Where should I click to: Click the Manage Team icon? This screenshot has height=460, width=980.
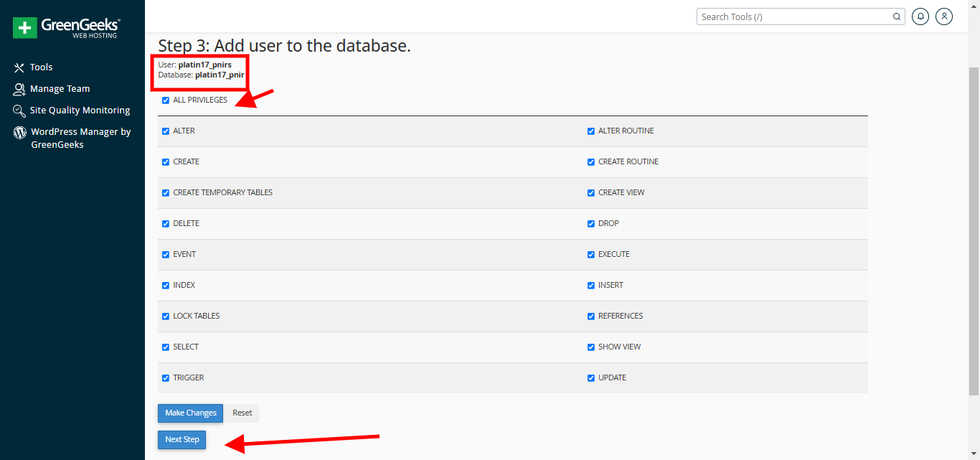(19, 89)
